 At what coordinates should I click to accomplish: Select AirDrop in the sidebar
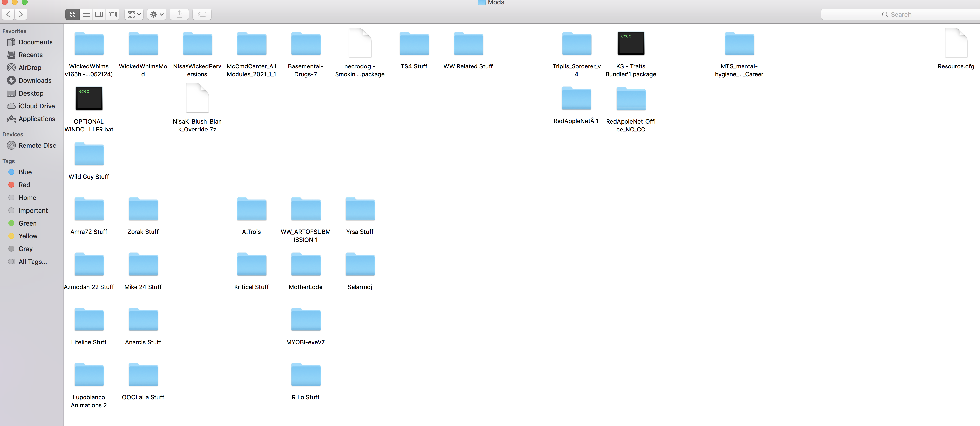pyautogui.click(x=30, y=67)
